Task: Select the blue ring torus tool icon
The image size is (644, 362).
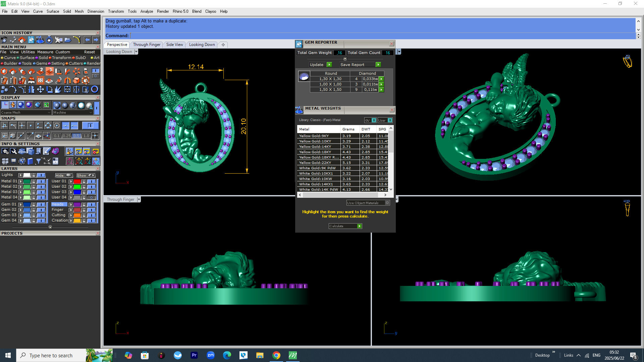Action: [95, 89]
